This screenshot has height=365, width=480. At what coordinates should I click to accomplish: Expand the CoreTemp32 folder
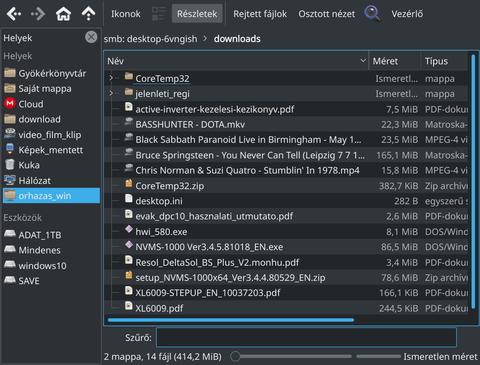click(111, 78)
